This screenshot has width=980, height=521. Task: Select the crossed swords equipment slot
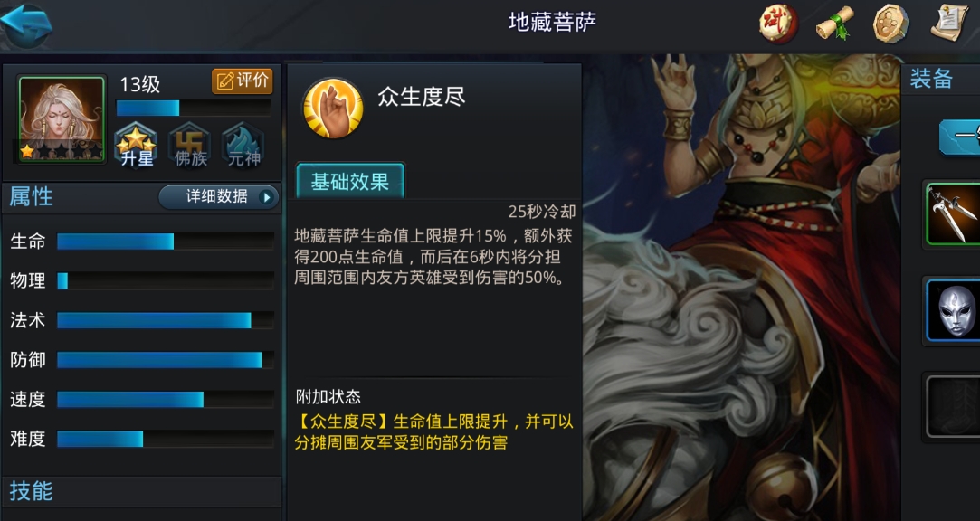(953, 213)
